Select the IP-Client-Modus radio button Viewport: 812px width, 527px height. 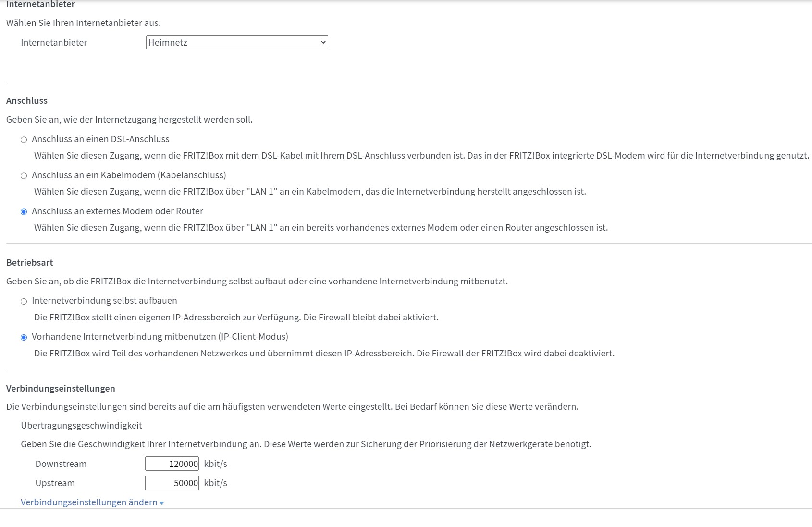pyautogui.click(x=24, y=337)
